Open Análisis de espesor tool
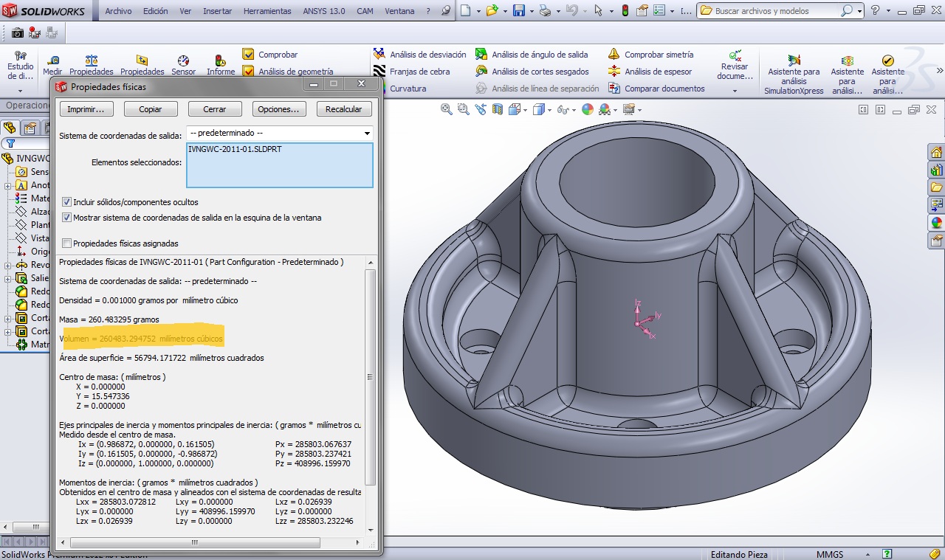The width and height of the screenshot is (945, 560). tap(650, 72)
